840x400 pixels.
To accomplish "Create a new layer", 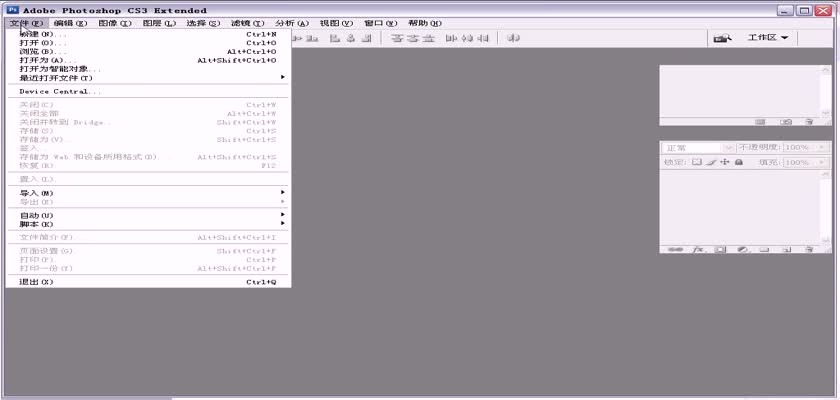I will pyautogui.click(x=787, y=250).
